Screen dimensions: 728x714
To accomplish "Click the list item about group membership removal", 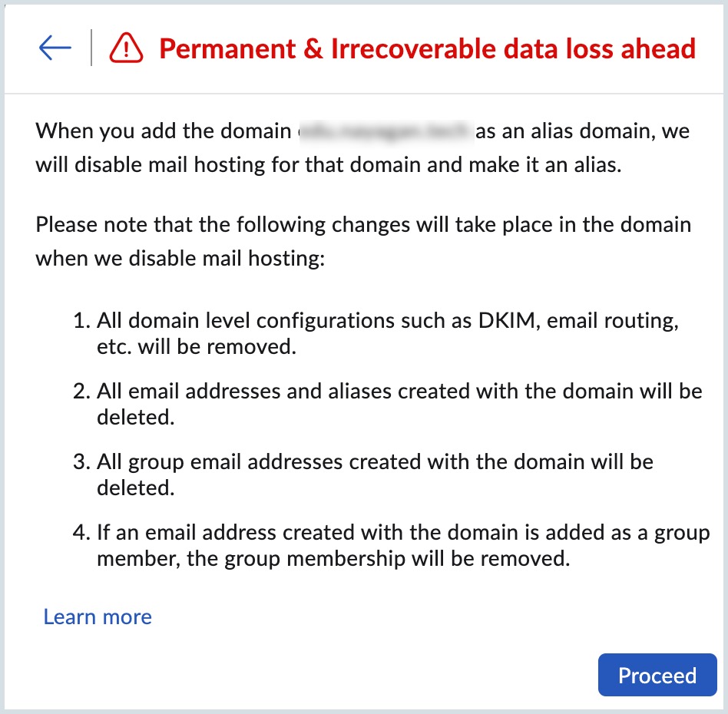I will [x=402, y=545].
